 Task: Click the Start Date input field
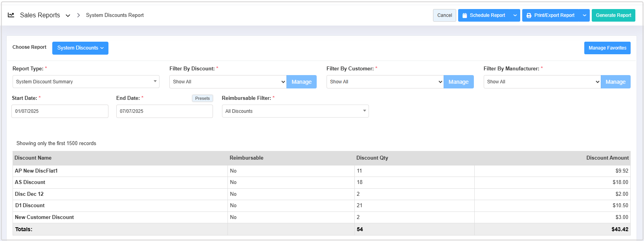coord(60,111)
